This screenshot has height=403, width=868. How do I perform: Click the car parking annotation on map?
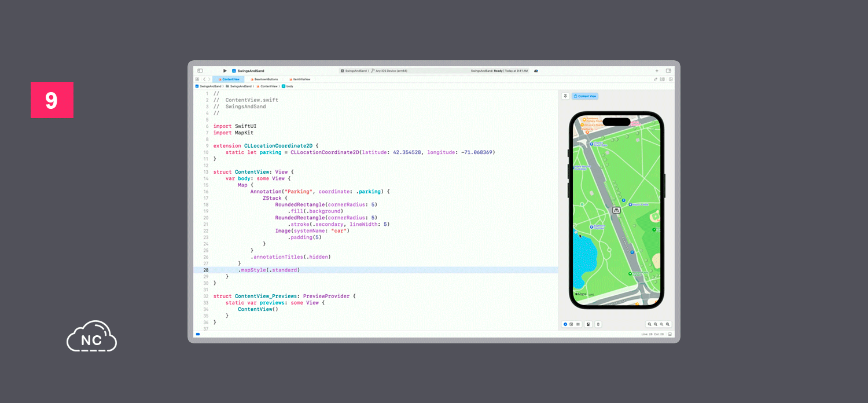[x=616, y=210]
